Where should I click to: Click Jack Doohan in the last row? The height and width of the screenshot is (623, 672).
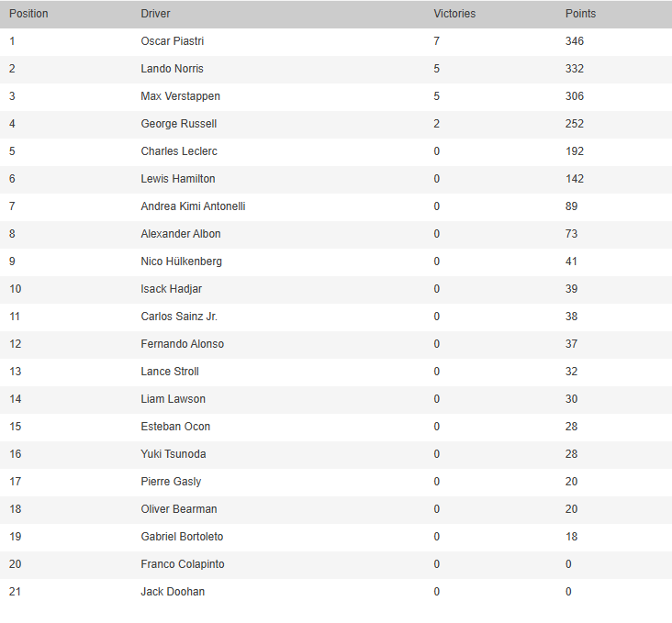[173, 592]
